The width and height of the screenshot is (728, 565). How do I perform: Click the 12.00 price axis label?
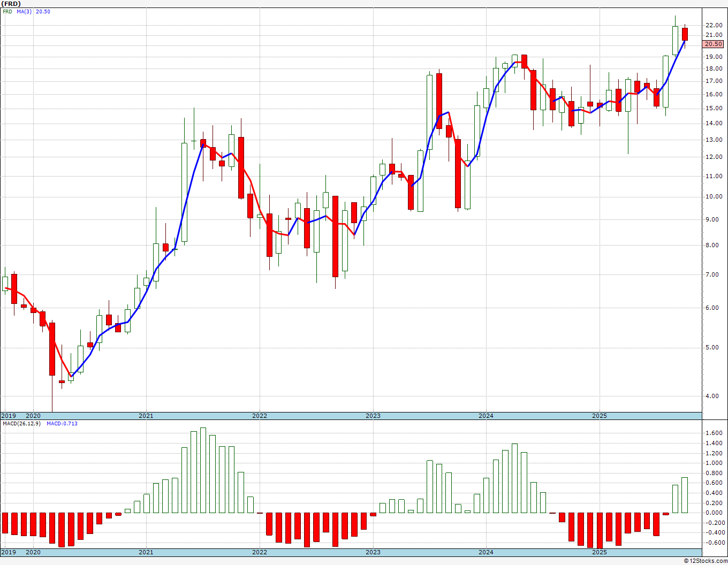(714, 157)
